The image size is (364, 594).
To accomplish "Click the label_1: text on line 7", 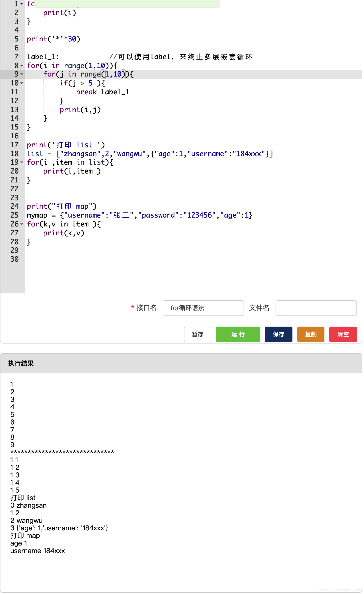I will pos(43,57).
